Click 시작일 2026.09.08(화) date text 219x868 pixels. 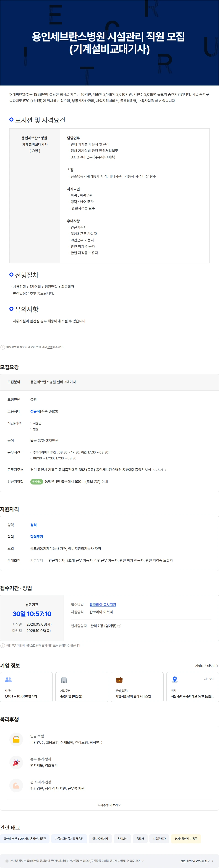pos(32,624)
